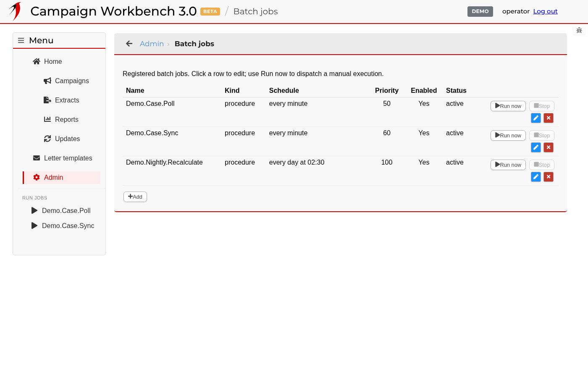Select the Admin menu item
This screenshot has width=588, height=378.
pos(62,177)
